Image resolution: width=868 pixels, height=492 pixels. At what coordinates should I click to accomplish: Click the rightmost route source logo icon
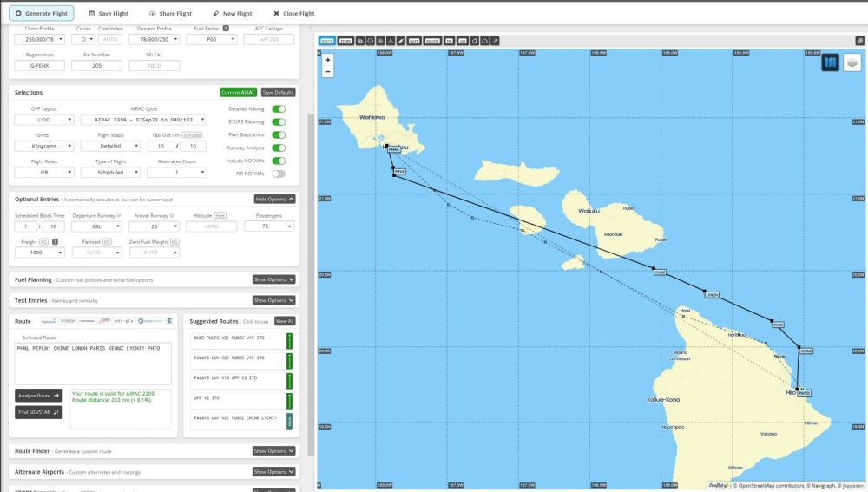click(x=169, y=321)
